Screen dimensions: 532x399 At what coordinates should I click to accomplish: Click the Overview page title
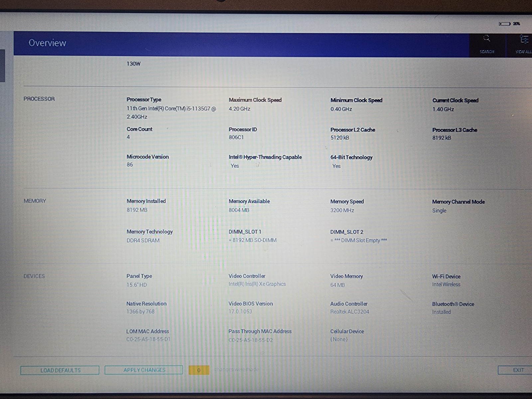click(47, 43)
